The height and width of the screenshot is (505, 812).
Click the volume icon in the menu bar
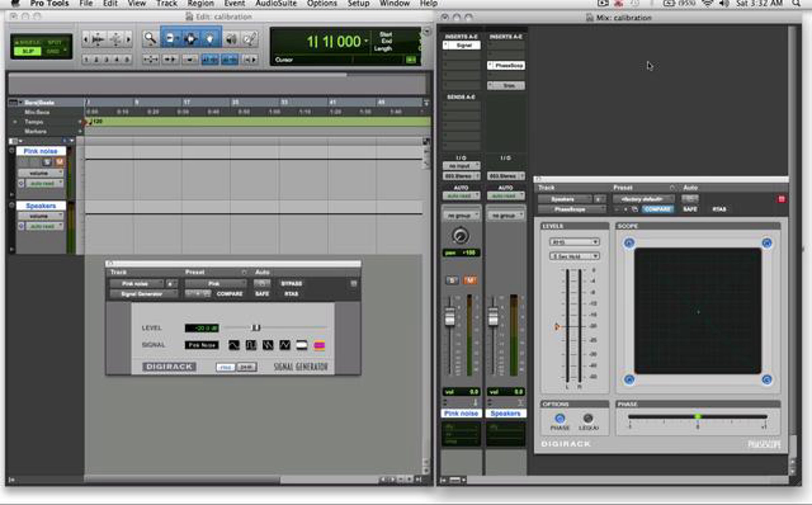point(724,4)
